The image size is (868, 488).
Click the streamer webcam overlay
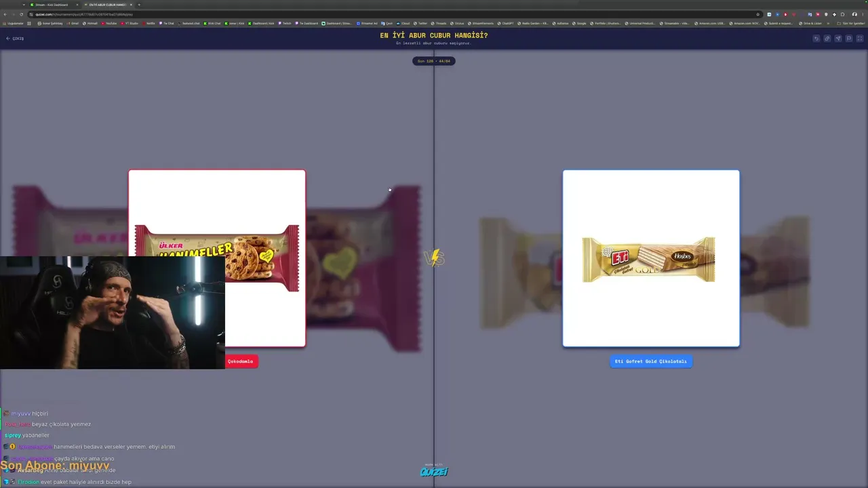click(113, 312)
